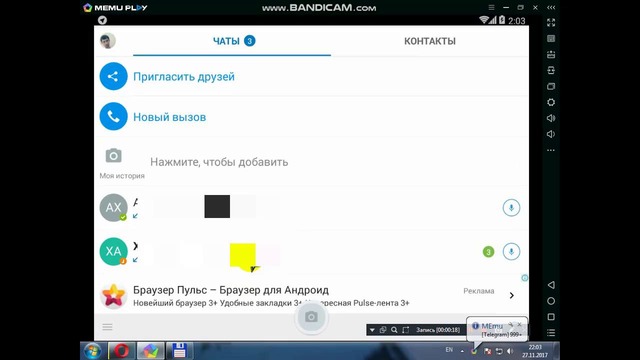
Task: Tap Android recent apps square button
Action: (551, 317)
